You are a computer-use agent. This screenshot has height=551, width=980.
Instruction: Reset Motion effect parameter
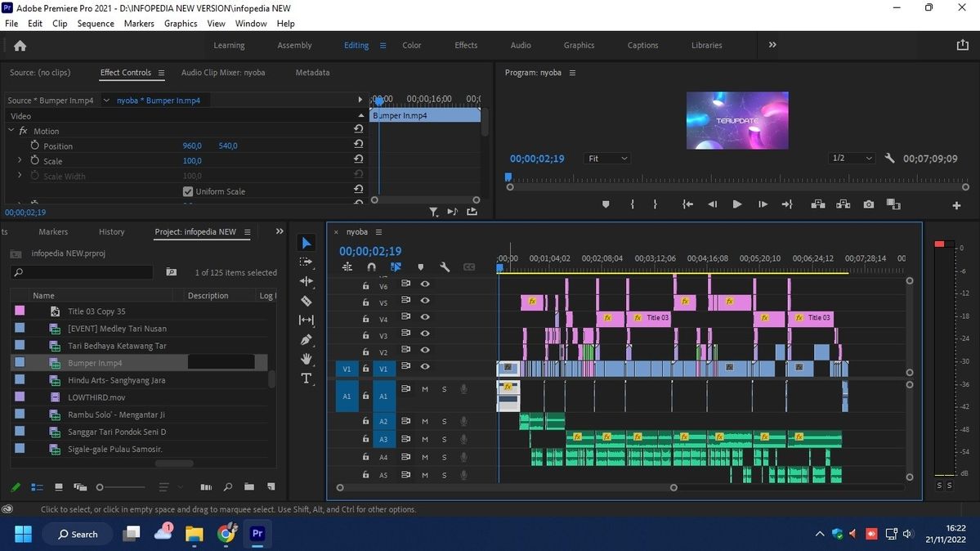tap(358, 129)
